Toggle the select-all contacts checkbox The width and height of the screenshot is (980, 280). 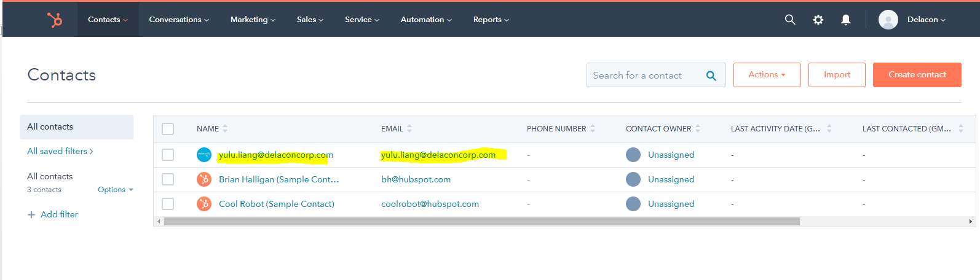pyautogui.click(x=168, y=129)
